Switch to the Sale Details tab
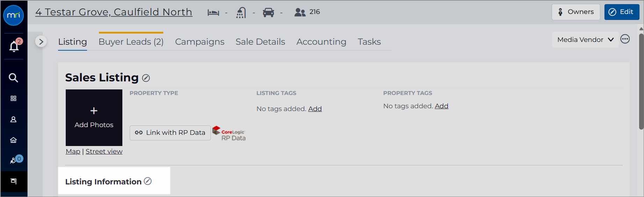Viewport: 644px width, 197px height. [x=260, y=42]
